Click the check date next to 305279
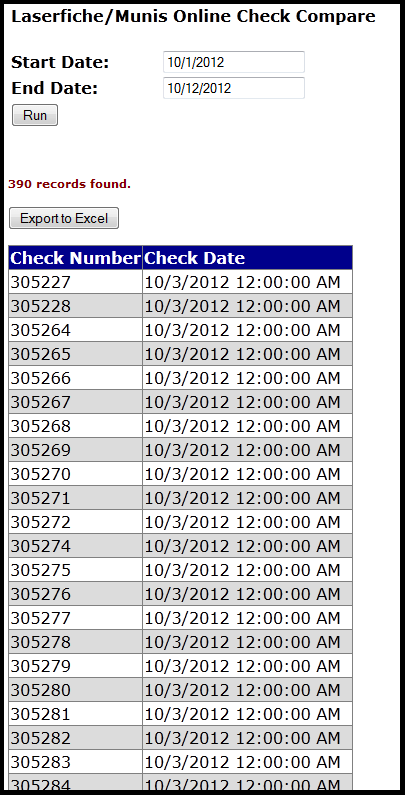The height and width of the screenshot is (795, 405). (247, 666)
